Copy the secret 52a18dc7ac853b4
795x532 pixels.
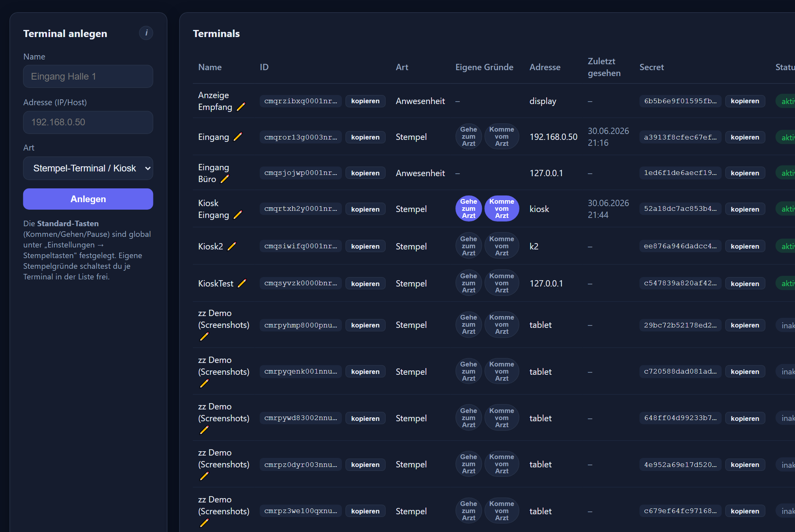[x=745, y=209]
